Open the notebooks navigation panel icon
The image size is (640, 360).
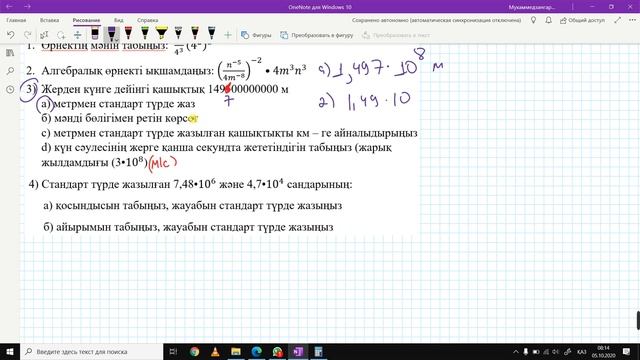tap(10, 53)
